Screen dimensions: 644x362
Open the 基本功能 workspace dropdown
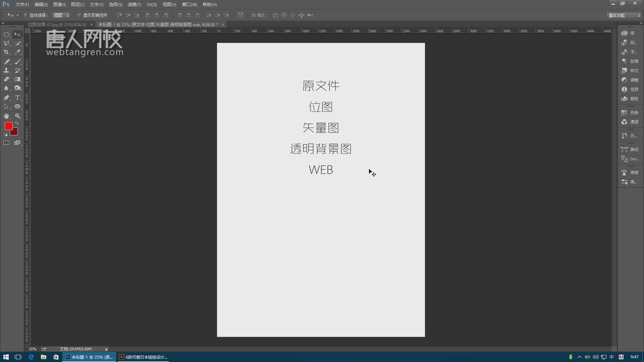624,15
